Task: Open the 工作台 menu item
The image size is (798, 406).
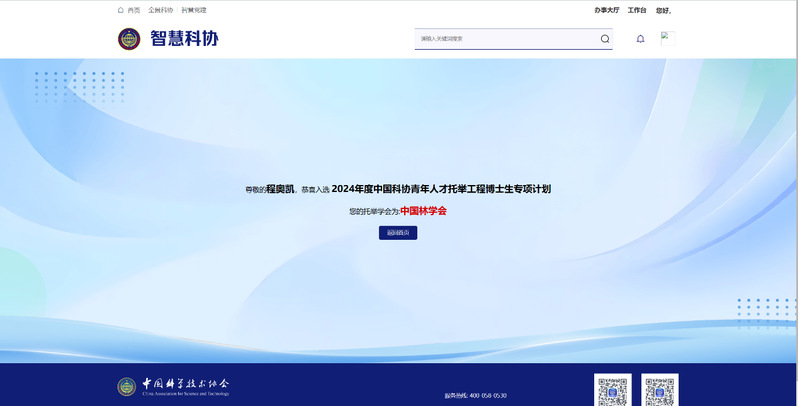Action: (x=637, y=10)
